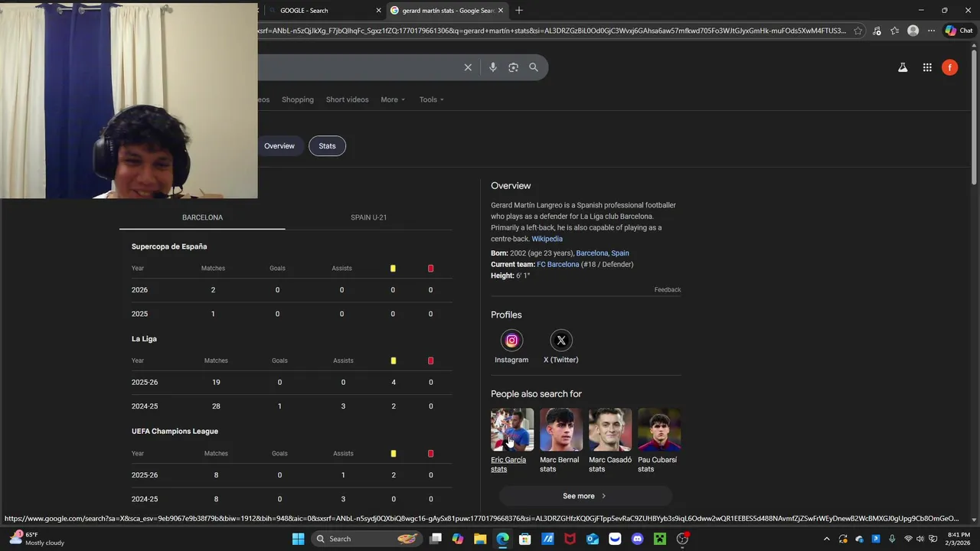The height and width of the screenshot is (551, 980).
Task: Show hidden system tray icons
Action: click(826, 539)
